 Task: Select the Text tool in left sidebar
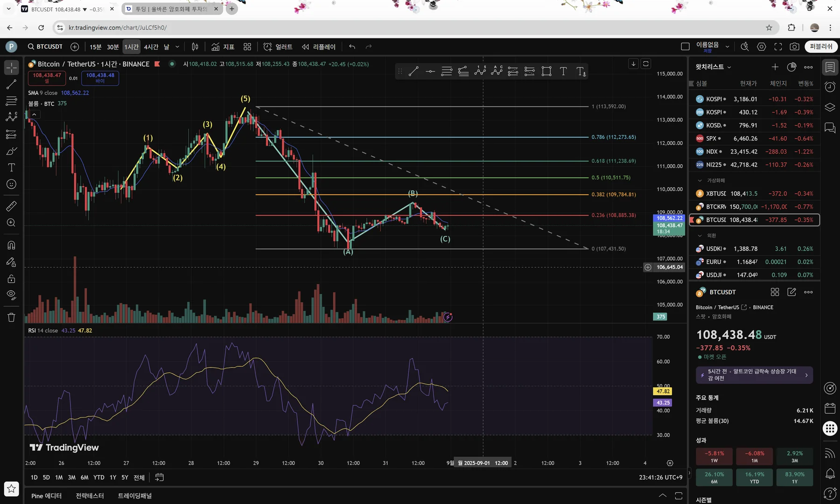[11, 168]
